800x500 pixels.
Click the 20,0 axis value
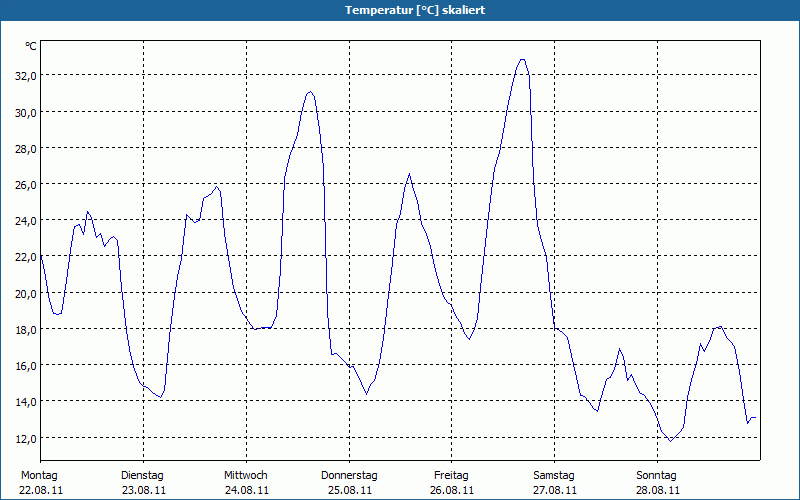tap(26, 293)
